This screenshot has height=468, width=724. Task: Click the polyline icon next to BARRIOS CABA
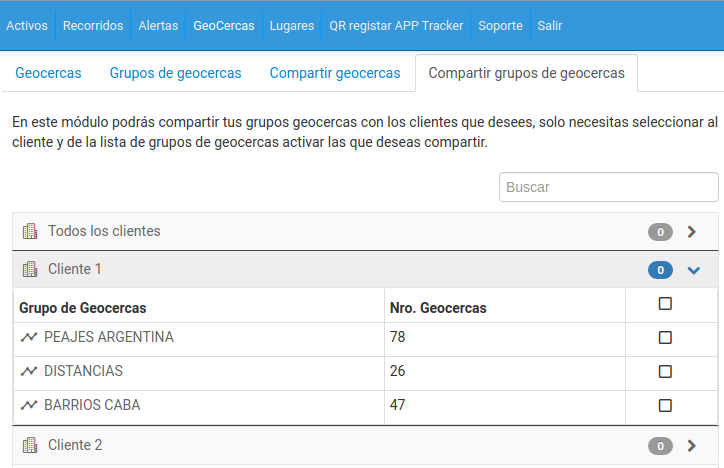pos(29,405)
